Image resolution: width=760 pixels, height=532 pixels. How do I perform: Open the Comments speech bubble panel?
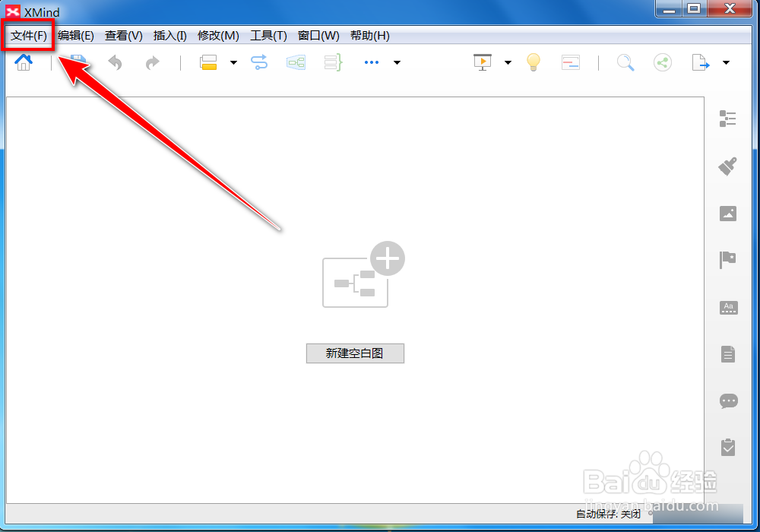729,401
